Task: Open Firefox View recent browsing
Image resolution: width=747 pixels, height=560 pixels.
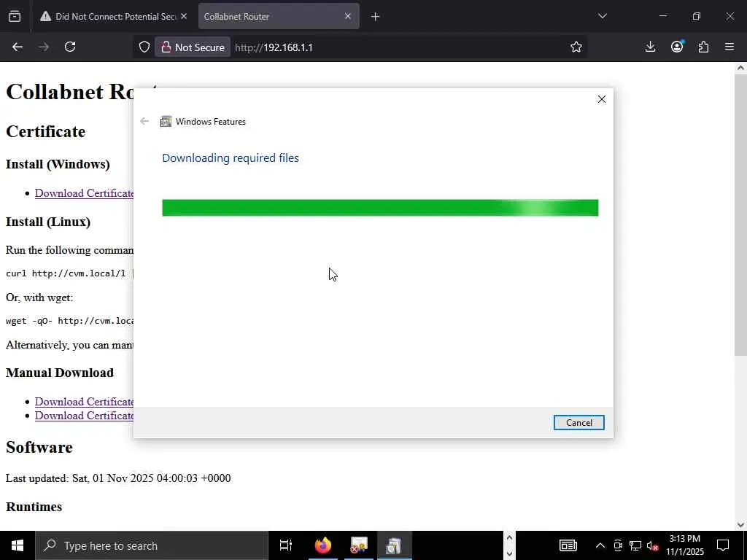Action: tap(15, 17)
